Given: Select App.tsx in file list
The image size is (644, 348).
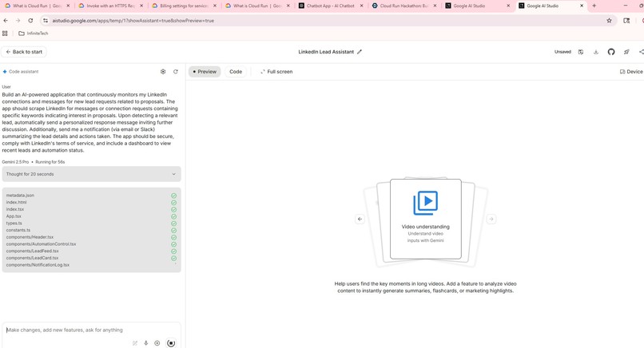Looking at the screenshot, I should coord(14,216).
